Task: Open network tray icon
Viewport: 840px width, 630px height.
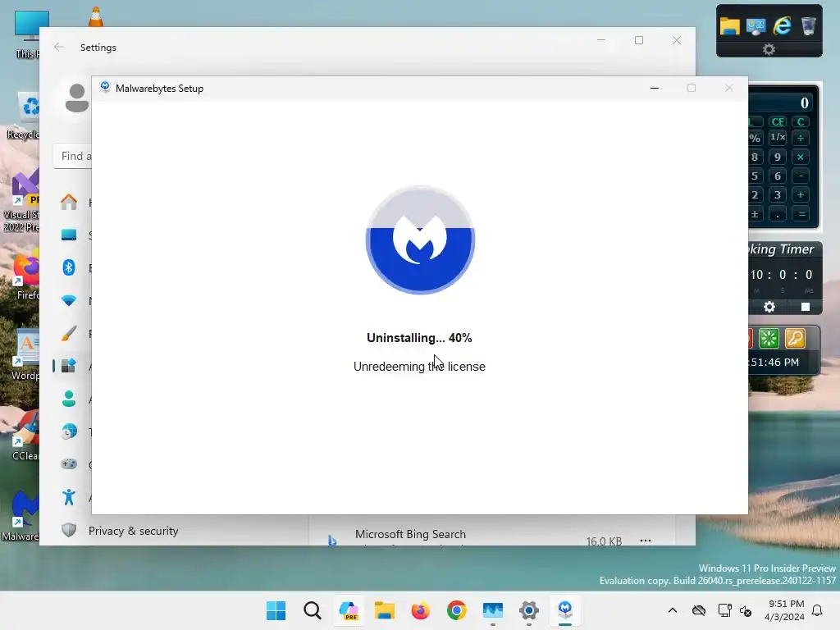Action: click(724, 610)
